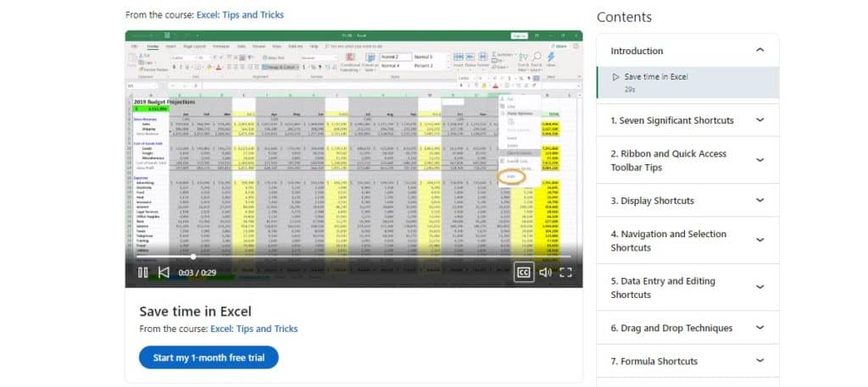Click the video progress bar handle
868x387 pixels.
[192, 257]
